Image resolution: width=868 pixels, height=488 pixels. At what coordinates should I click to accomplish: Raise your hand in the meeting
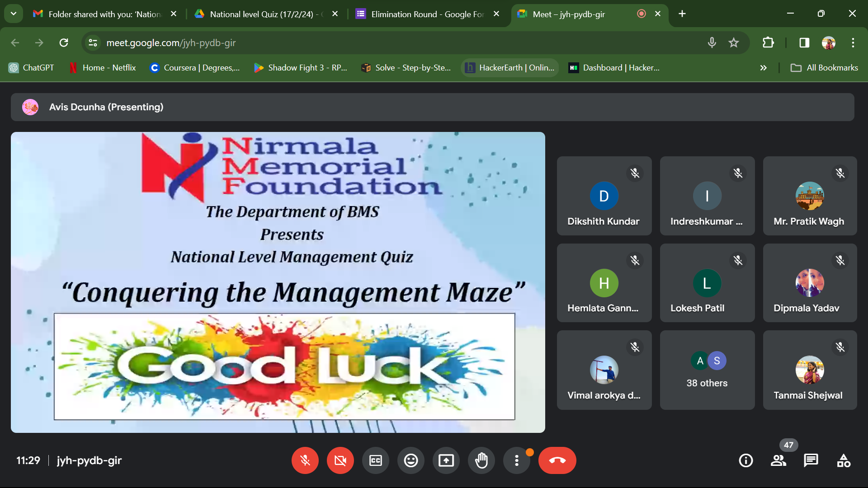click(x=481, y=460)
